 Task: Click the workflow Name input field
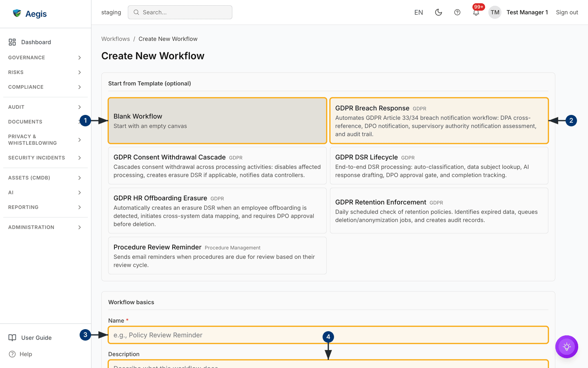(x=328, y=335)
